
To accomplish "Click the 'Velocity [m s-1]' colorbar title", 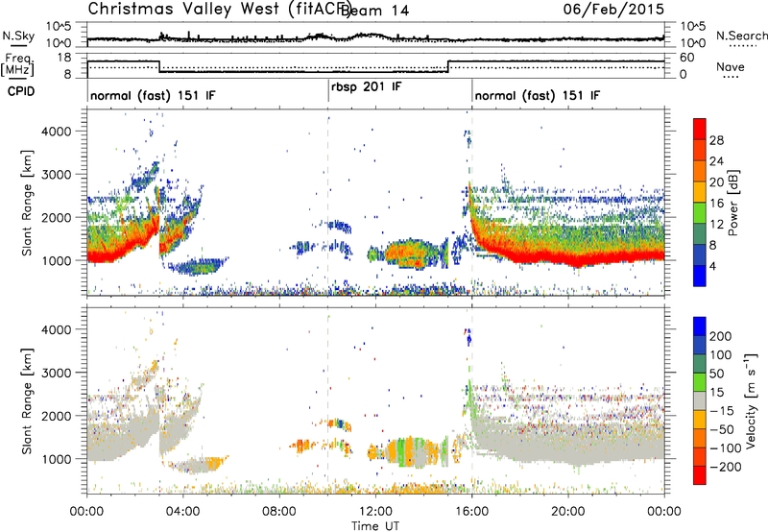I will coord(752,400).
